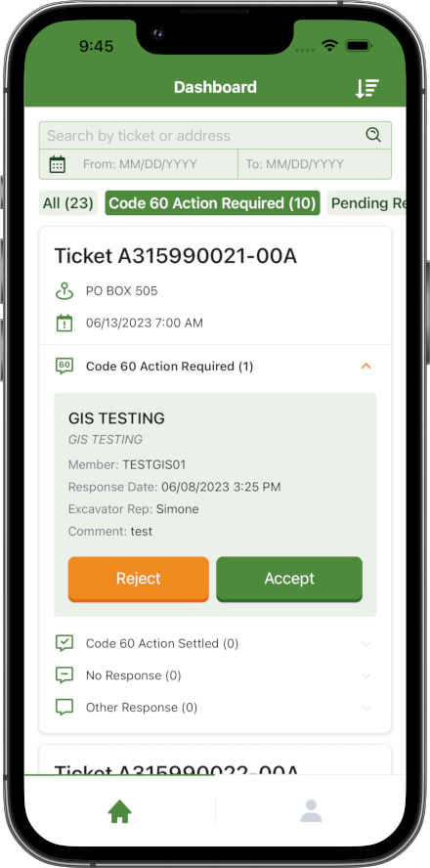Expand the No Response section chevron
This screenshot has width=430, height=868.
point(365,675)
